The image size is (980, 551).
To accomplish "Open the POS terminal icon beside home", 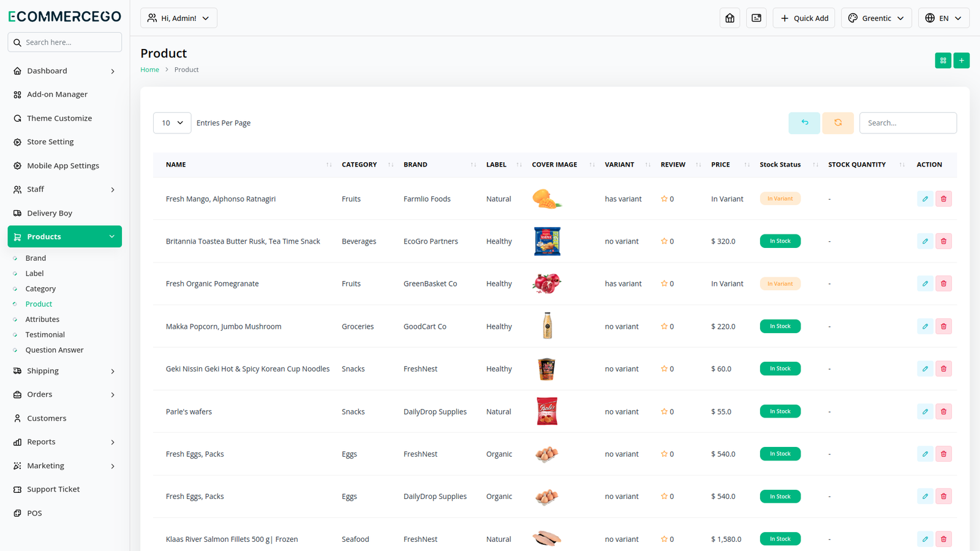I will click(x=756, y=18).
